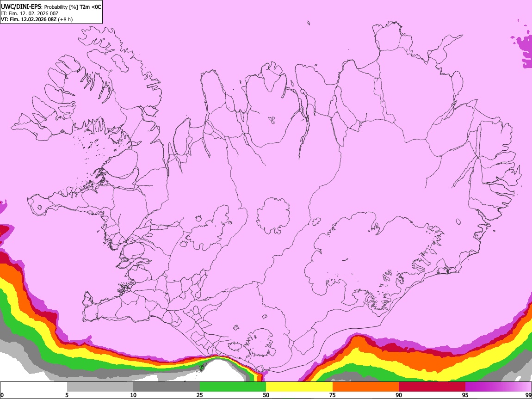Image resolution: width=532 pixels, height=399 pixels.
Task: Click the red 90–95% legend segment
Action: 432,387
